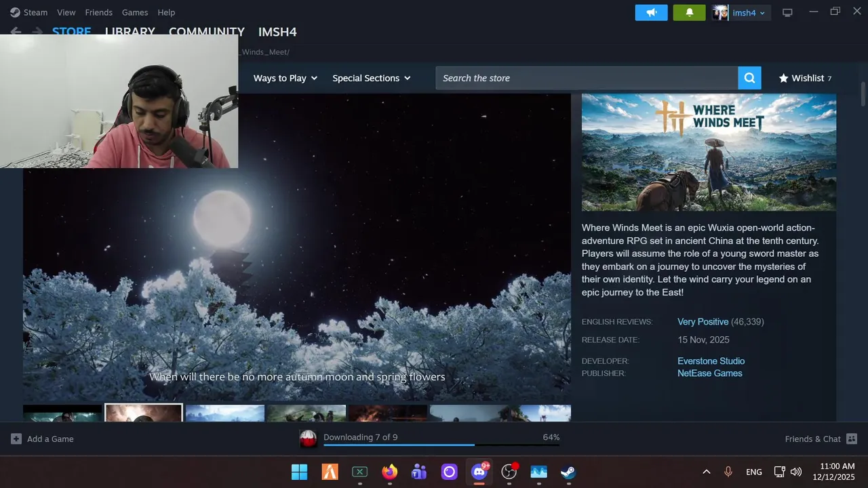868x488 pixels.
Task: Click the release date 15 Nov, 2025
Action: pyautogui.click(x=703, y=340)
